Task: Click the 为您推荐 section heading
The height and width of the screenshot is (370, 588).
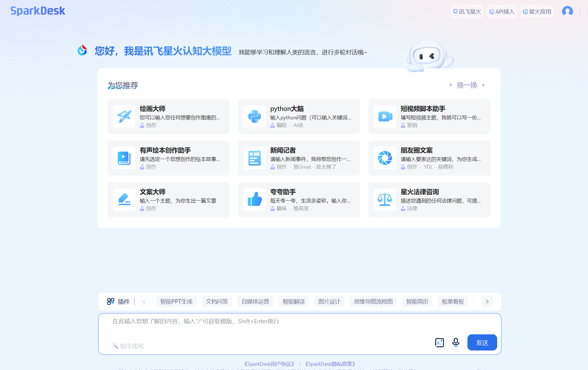Action: click(123, 85)
